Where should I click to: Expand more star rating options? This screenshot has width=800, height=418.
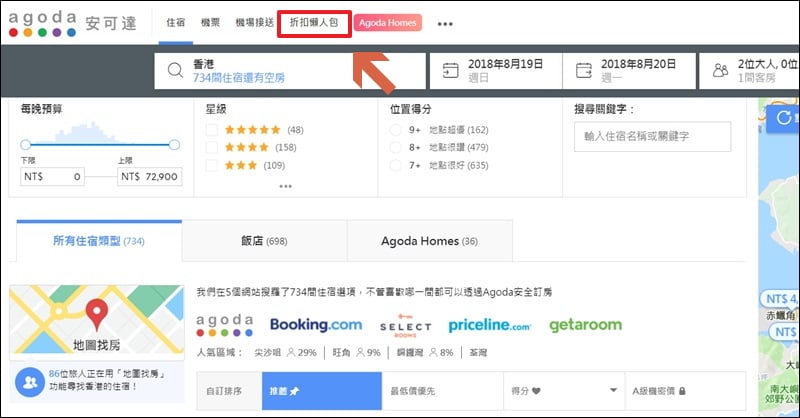coord(286,186)
